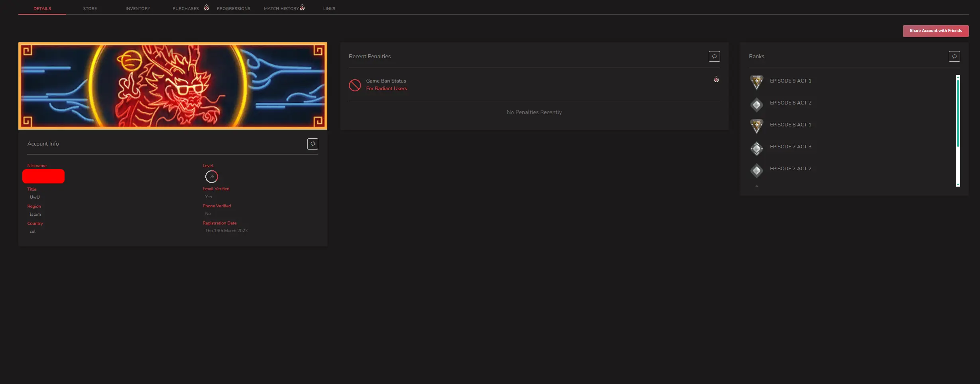980x384 pixels.
Task: Go to the Progressions tab
Action: click(x=233, y=8)
